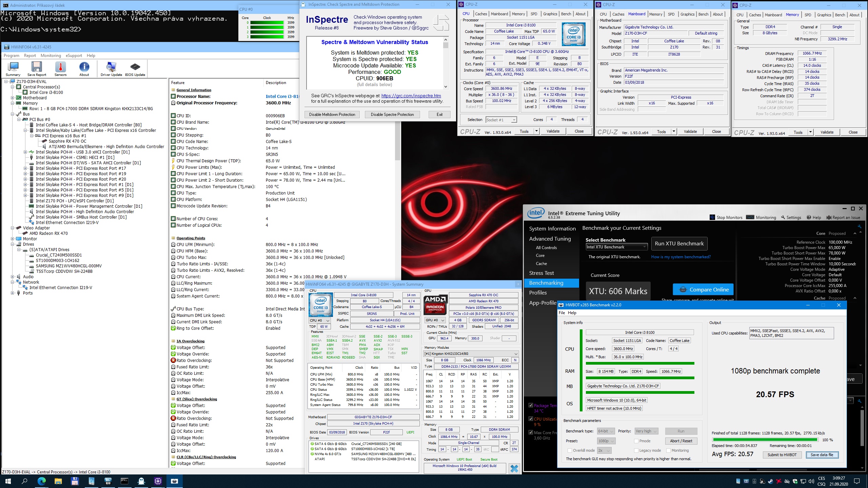The height and width of the screenshot is (488, 868).
Task: Open the CPU #0 dropdown in System Summary
Action: pos(319,320)
